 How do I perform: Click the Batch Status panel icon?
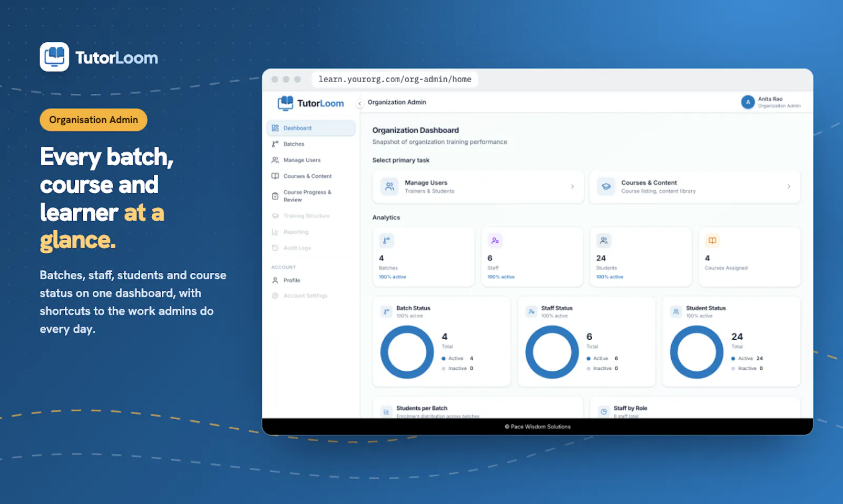[x=386, y=312]
